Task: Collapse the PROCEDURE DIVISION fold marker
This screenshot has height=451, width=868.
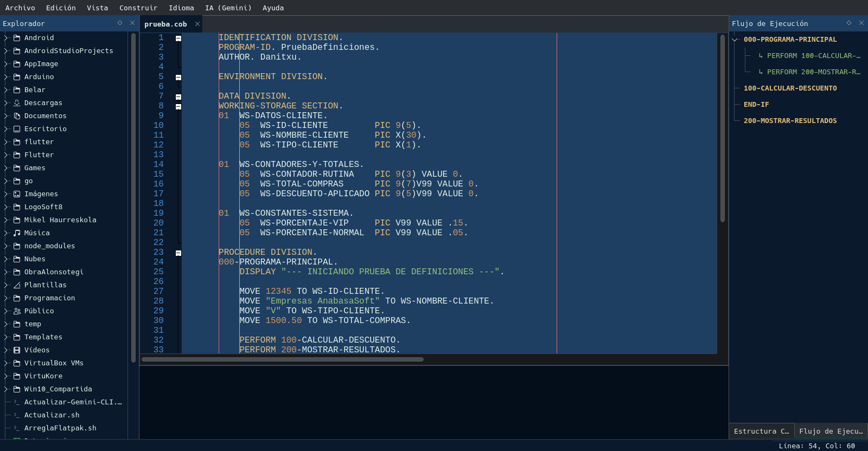Action: 178,253
